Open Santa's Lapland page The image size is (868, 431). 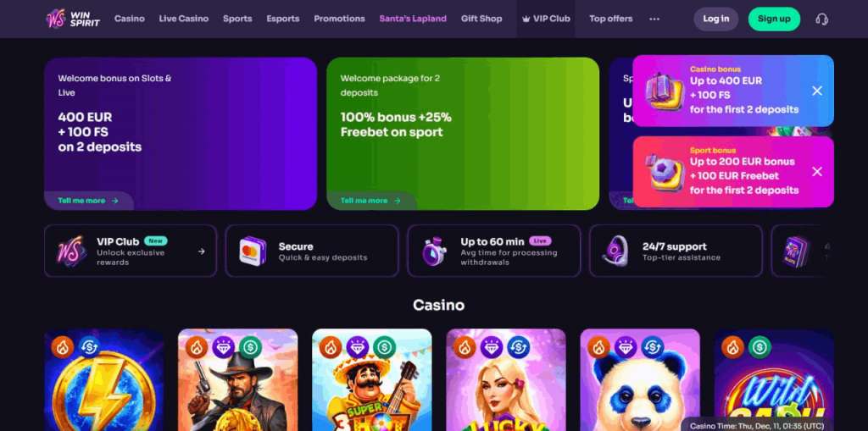(413, 19)
